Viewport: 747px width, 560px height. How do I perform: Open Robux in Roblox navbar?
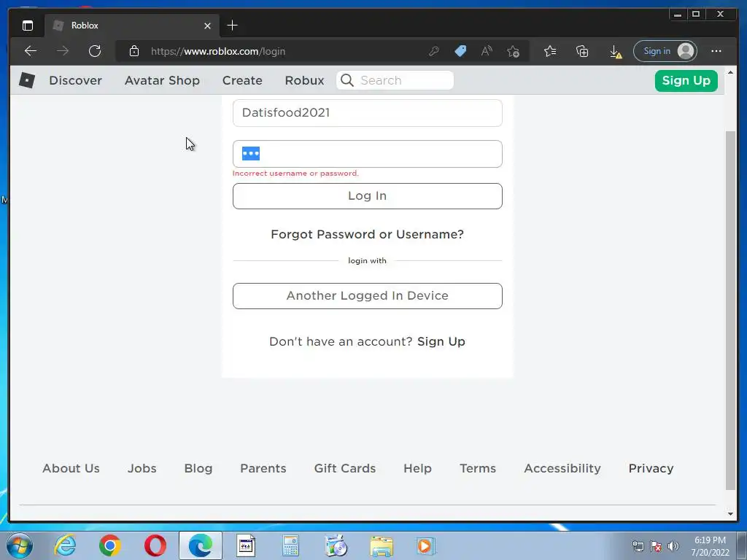pyautogui.click(x=304, y=80)
